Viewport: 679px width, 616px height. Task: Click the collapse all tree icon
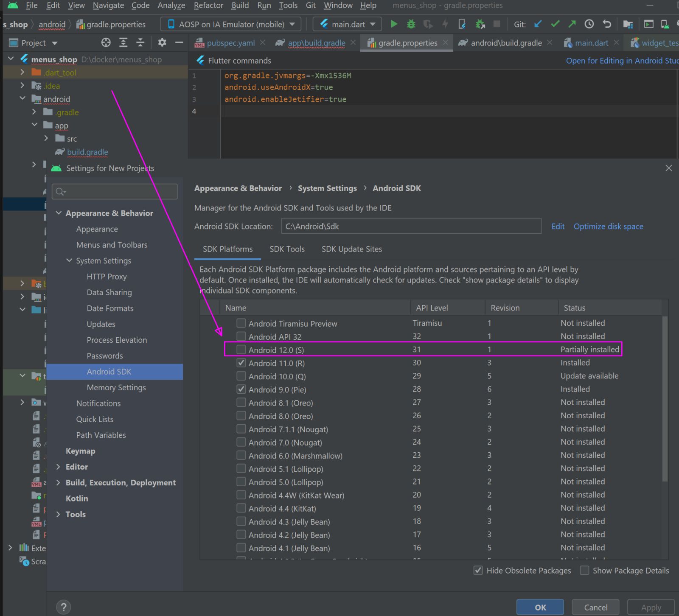pyautogui.click(x=140, y=42)
